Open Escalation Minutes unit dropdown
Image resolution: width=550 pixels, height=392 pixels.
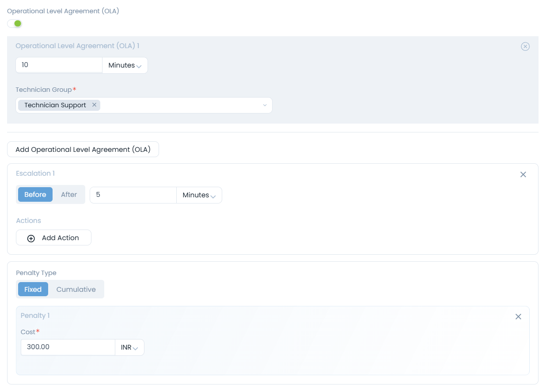(x=199, y=195)
